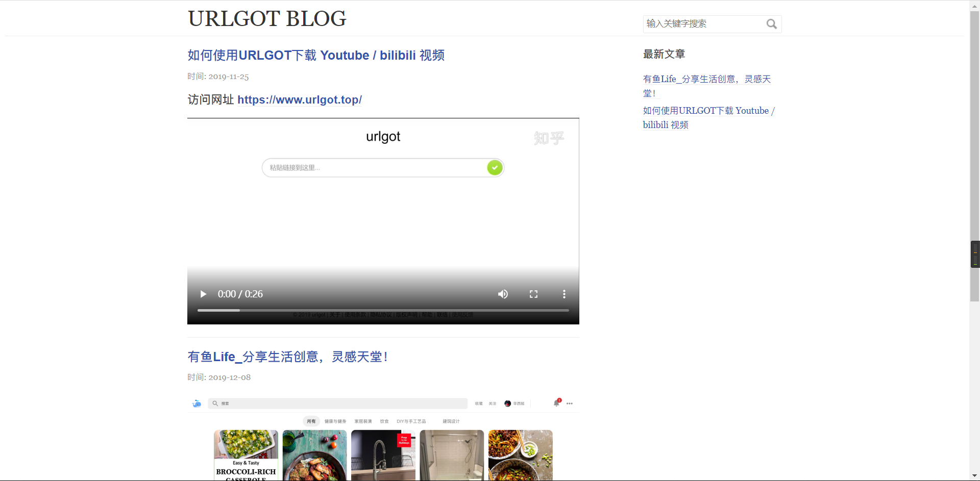The width and height of the screenshot is (980, 481).
Task: Open the sidebar link 如何使用URLGOT下载 Youtube
Action: pos(708,117)
